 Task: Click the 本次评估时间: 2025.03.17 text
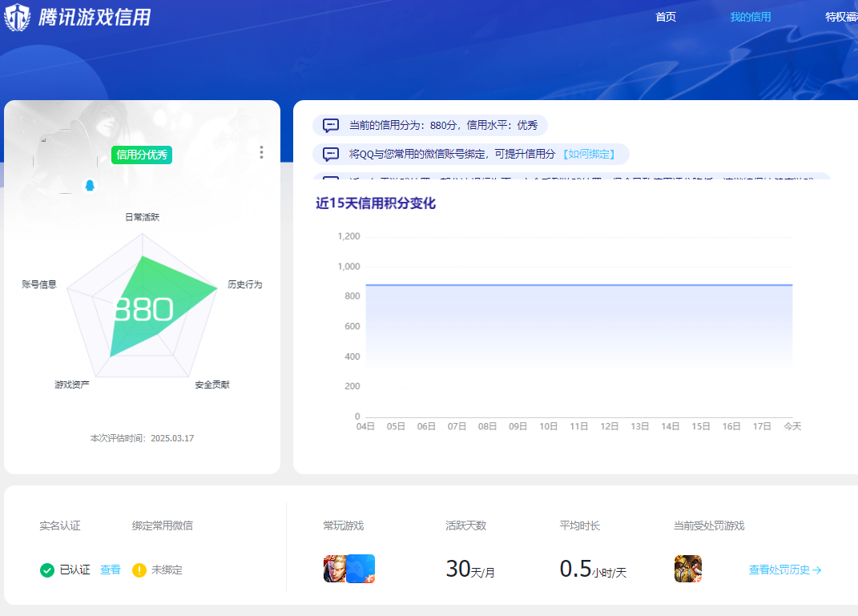pos(143,438)
